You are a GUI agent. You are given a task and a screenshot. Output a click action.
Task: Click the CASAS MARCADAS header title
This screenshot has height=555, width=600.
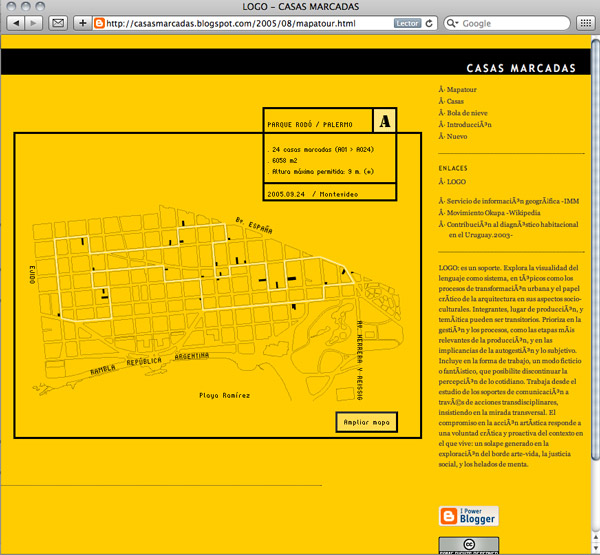pyautogui.click(x=521, y=68)
